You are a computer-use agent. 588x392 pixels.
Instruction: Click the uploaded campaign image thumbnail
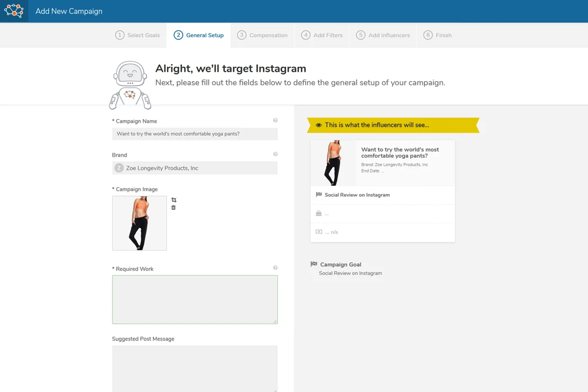[x=140, y=223]
